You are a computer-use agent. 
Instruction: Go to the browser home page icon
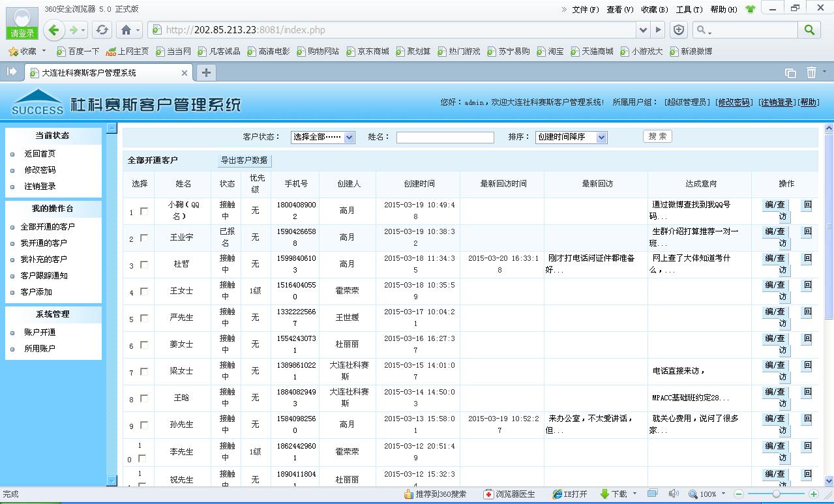click(x=127, y=29)
